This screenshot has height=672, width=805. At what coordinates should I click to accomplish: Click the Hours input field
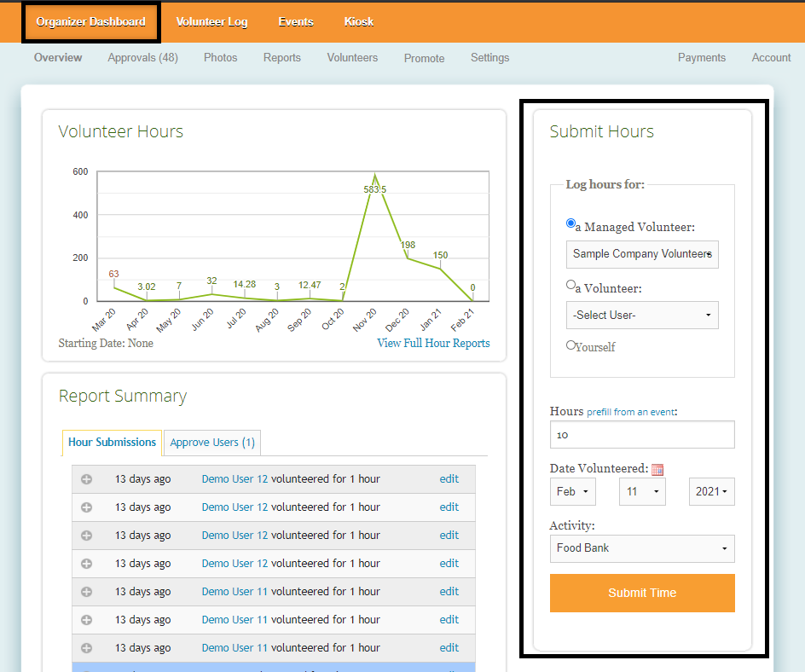[x=642, y=434]
